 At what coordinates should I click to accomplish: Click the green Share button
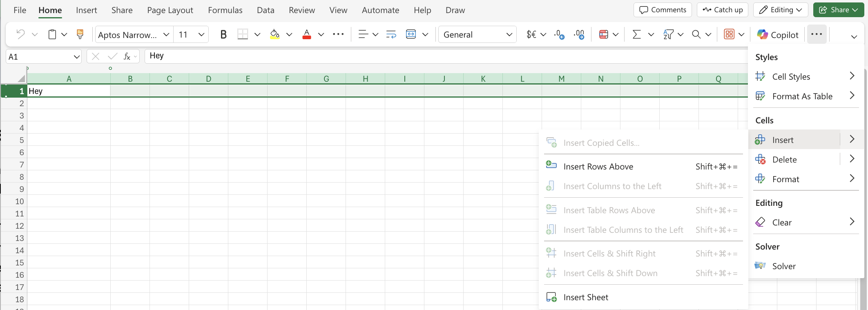(838, 10)
